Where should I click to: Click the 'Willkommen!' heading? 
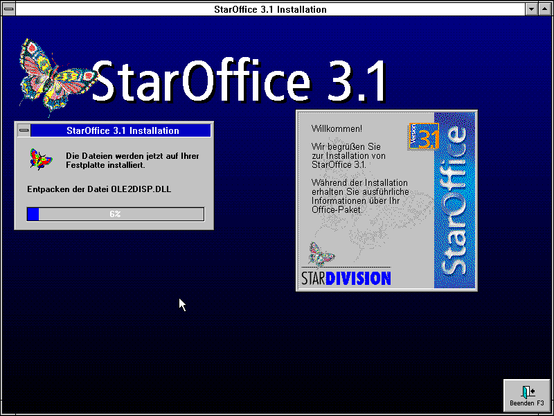(x=337, y=129)
